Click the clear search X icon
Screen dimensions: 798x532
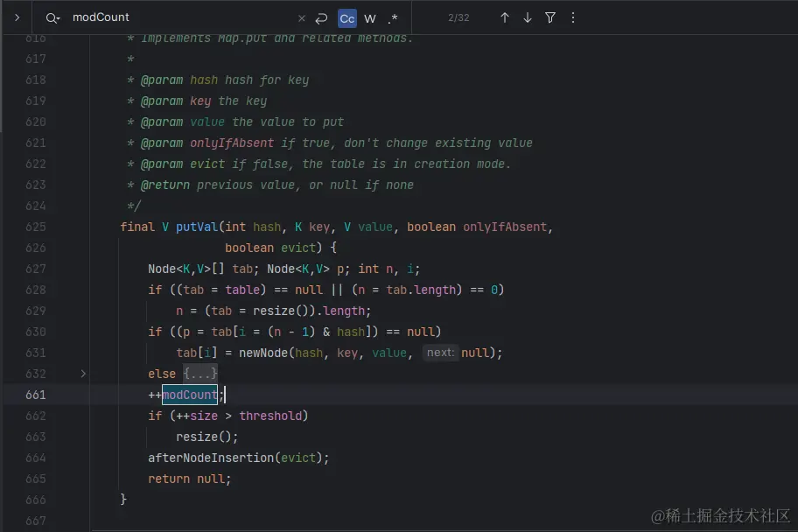pyautogui.click(x=302, y=17)
